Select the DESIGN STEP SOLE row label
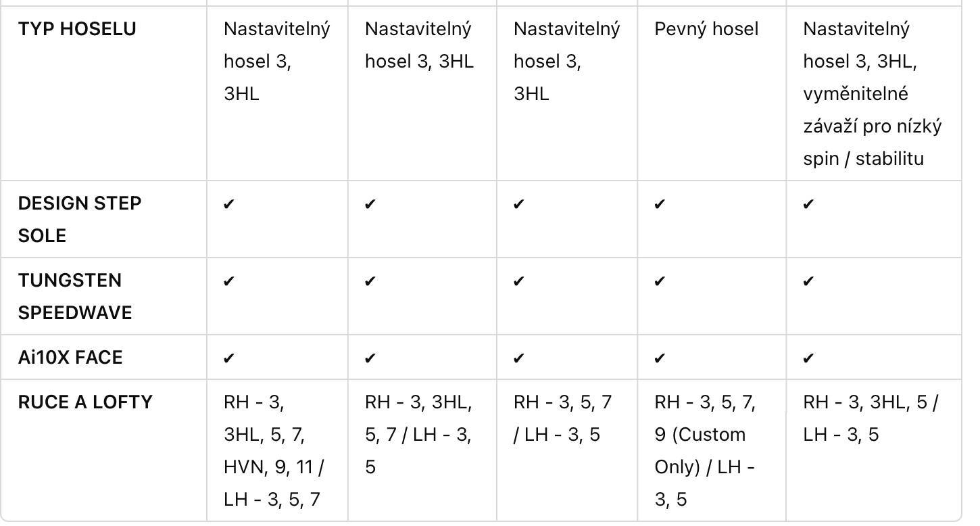 pyautogui.click(x=80, y=219)
